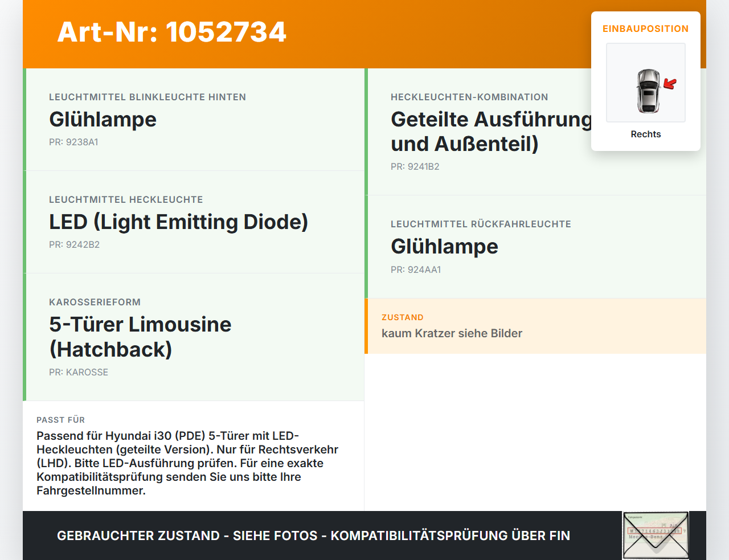Image resolution: width=729 pixels, height=560 pixels.
Task: Click the Rechts caption under the car
Action: click(x=646, y=134)
